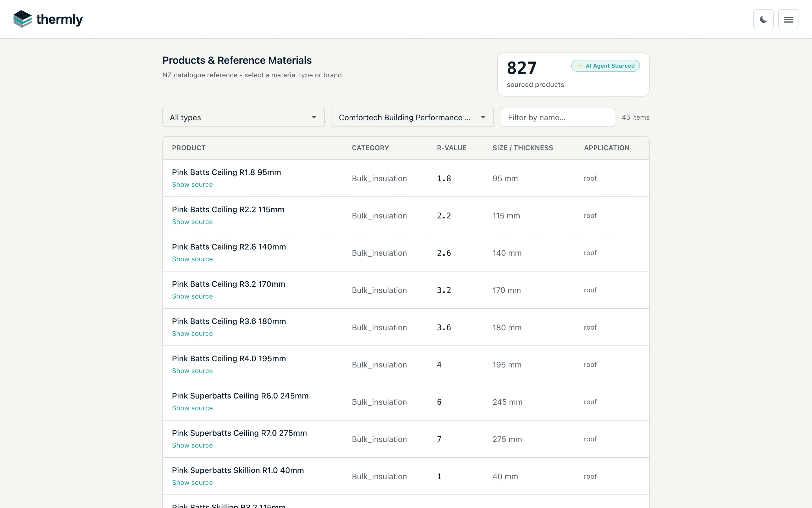812x508 pixels.
Task: Click the sparkle icon in AI Agent Sourced badge
Action: 579,66
